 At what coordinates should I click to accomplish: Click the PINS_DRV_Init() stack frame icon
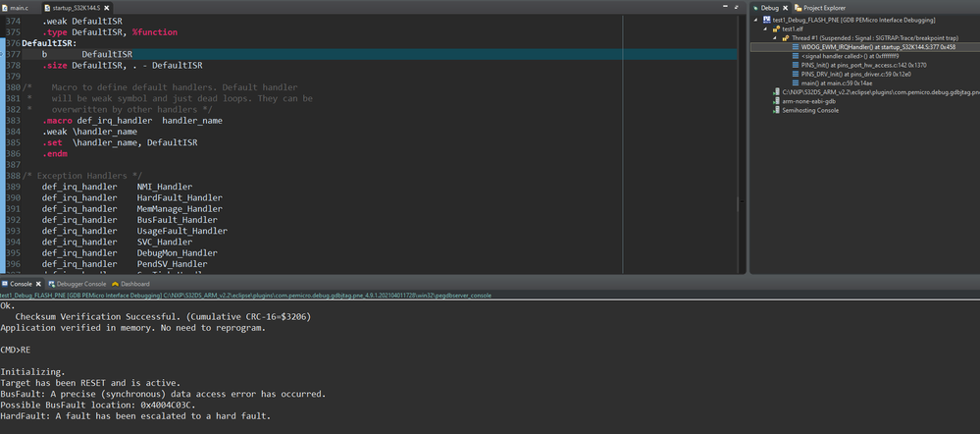click(x=794, y=74)
